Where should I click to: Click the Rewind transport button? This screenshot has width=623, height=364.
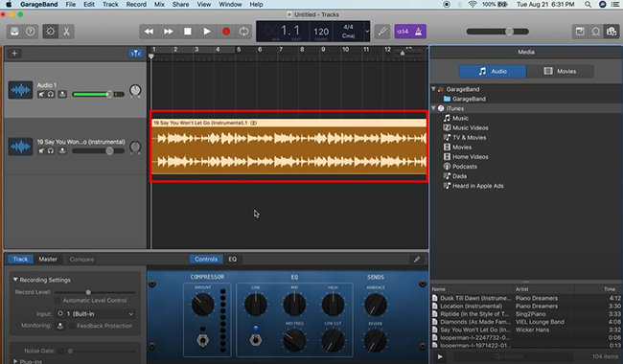[x=149, y=32]
